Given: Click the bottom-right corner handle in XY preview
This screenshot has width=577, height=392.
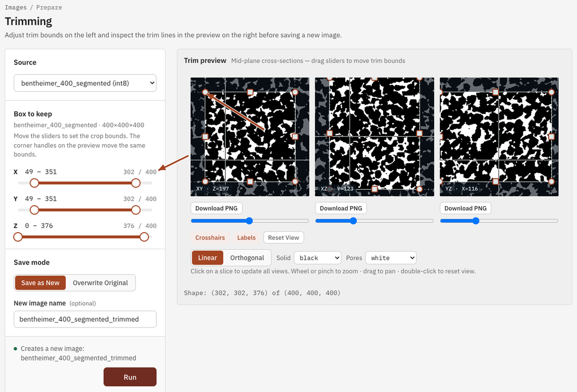Looking at the screenshot, I should click(x=295, y=182).
